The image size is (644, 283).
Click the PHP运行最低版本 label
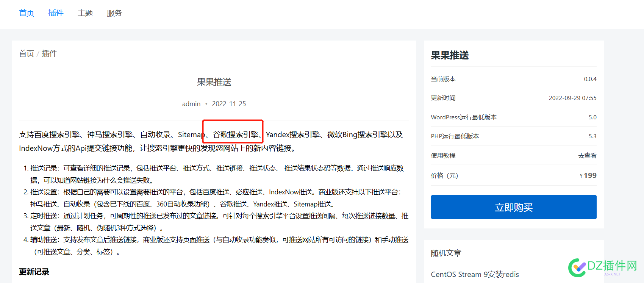[455, 136]
